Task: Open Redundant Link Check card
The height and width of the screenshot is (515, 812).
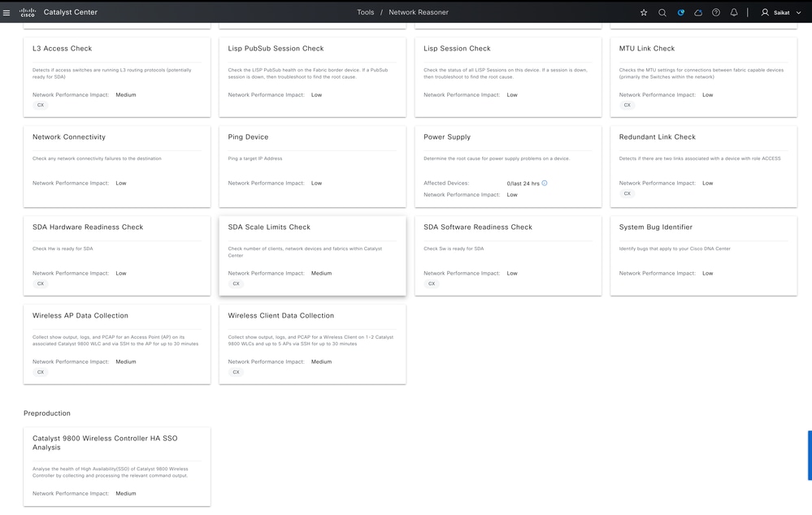Action: (704, 167)
